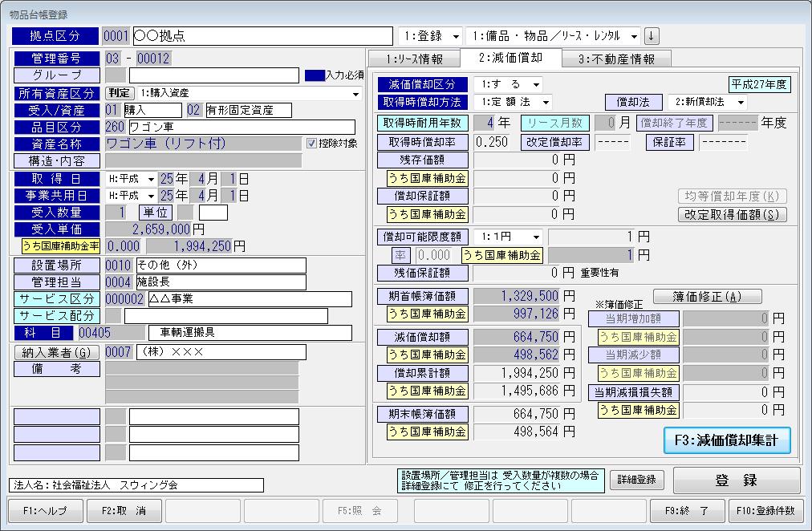Click into the 資産名称 text field
812x531 pixels.
pyautogui.click(x=204, y=144)
